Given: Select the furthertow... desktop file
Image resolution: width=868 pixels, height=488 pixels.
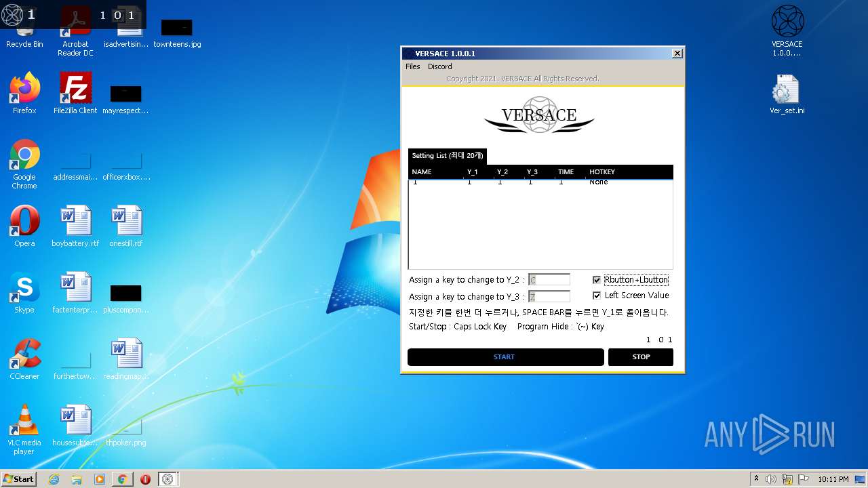Looking at the screenshot, I should tap(75, 366).
